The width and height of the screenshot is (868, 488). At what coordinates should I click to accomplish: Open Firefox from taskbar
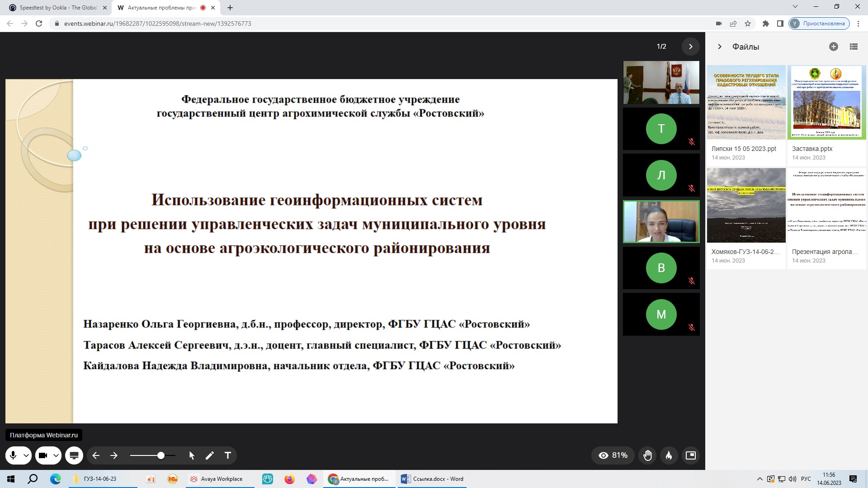[289, 479]
